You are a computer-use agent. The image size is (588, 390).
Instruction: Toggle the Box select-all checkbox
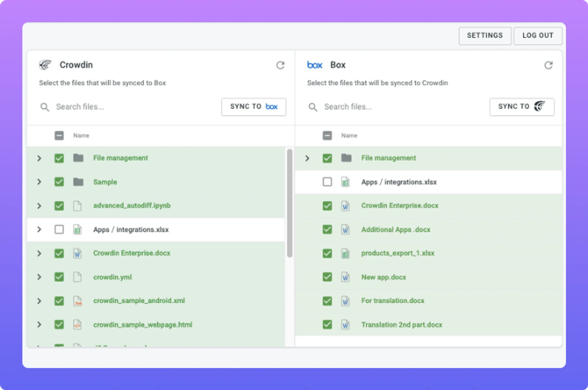(327, 136)
